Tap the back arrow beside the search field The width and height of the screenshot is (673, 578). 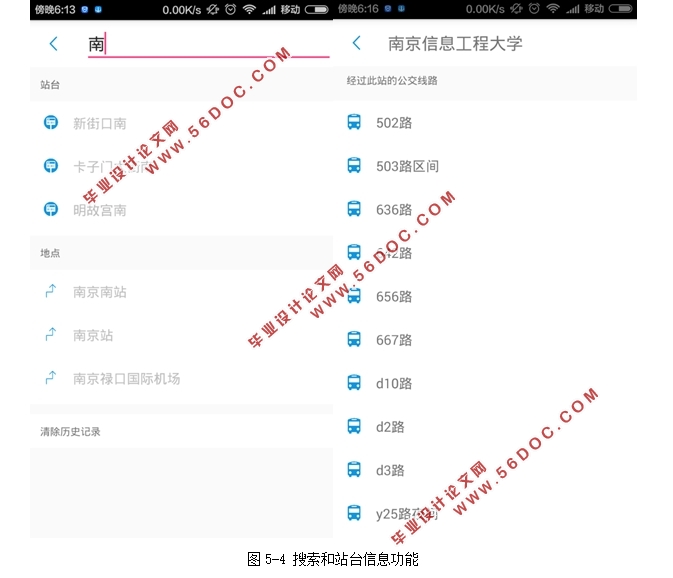[x=54, y=43]
